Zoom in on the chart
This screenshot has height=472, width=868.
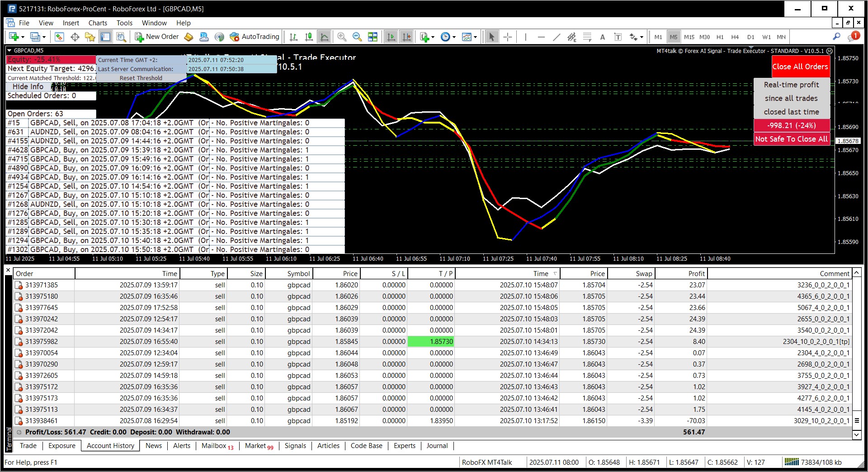342,37
